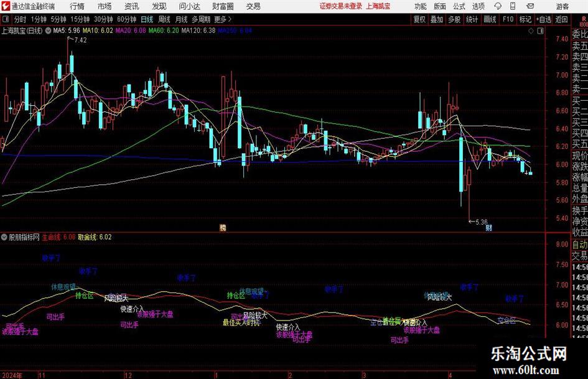This screenshot has width=588, height=379.
Task: Open the F10 company info button
Action: coord(508,19)
